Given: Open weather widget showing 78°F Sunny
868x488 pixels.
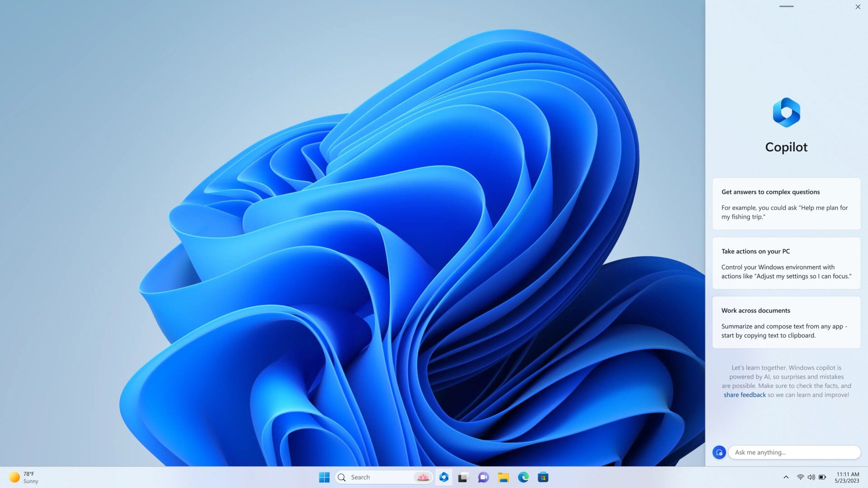Looking at the screenshot, I should coord(24,477).
